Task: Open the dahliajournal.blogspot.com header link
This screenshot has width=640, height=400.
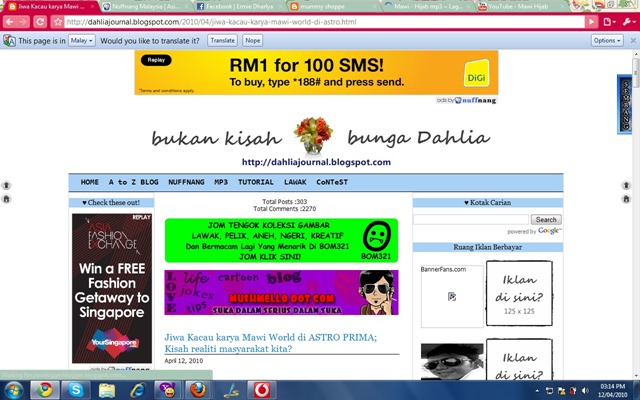Action: tap(316, 162)
